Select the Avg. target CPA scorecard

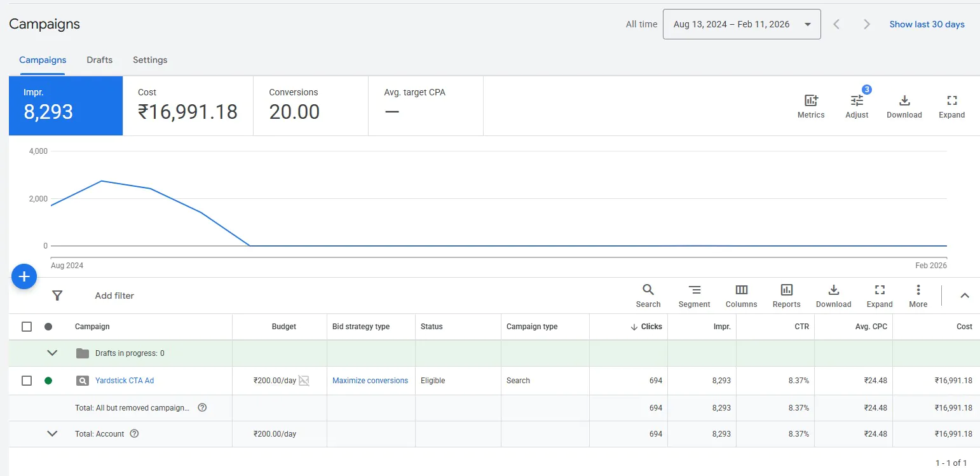coord(426,105)
